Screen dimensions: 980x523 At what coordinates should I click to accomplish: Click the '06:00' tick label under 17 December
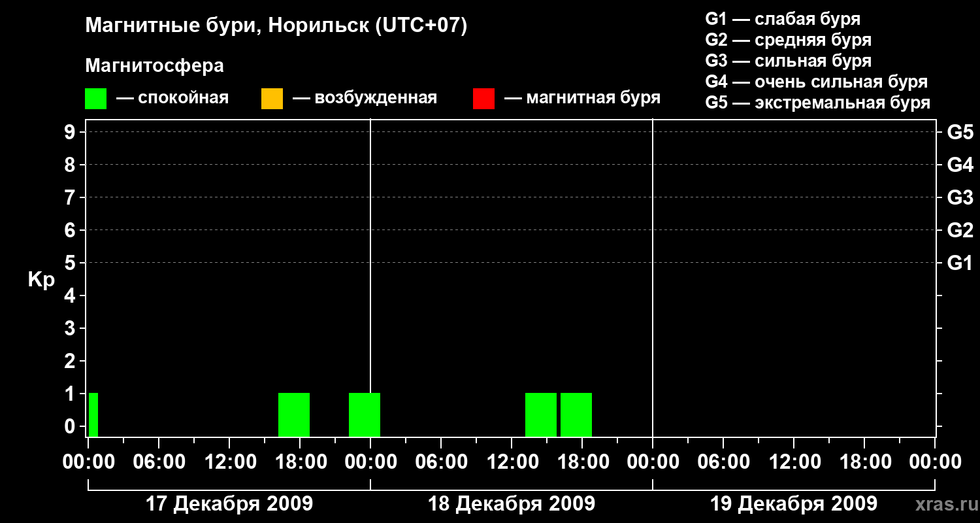[159, 462]
